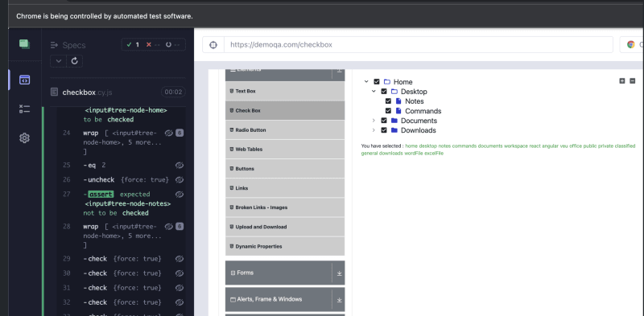The width and height of the screenshot is (644, 316).
Task: Click the file icon next to checkbox.cy.js
Action: pos(54,92)
